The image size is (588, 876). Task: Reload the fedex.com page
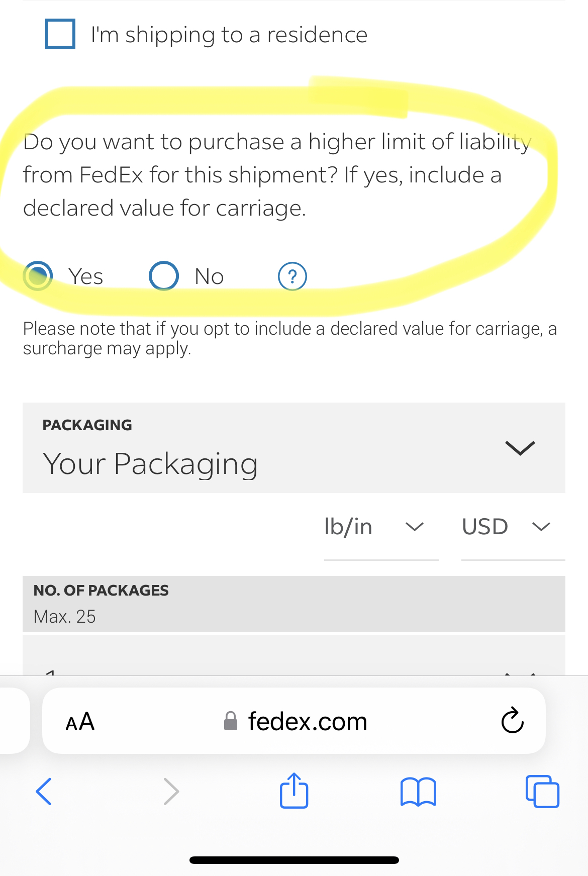click(512, 721)
